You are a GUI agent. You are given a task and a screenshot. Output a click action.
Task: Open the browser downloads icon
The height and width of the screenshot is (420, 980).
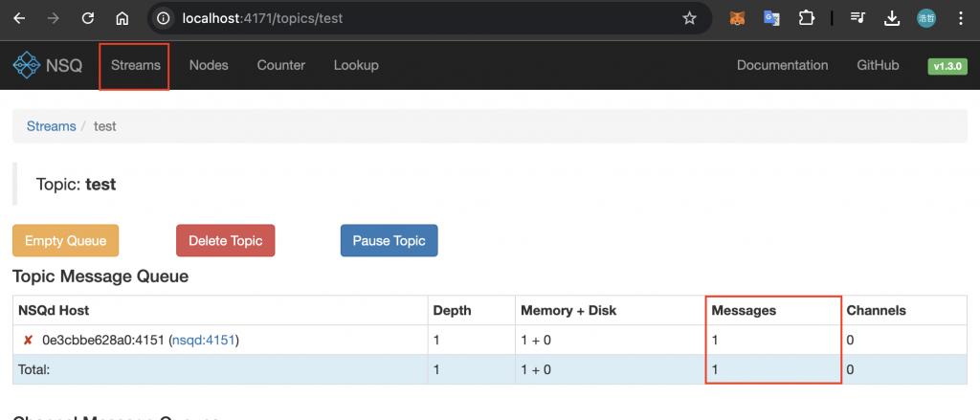[x=892, y=18]
